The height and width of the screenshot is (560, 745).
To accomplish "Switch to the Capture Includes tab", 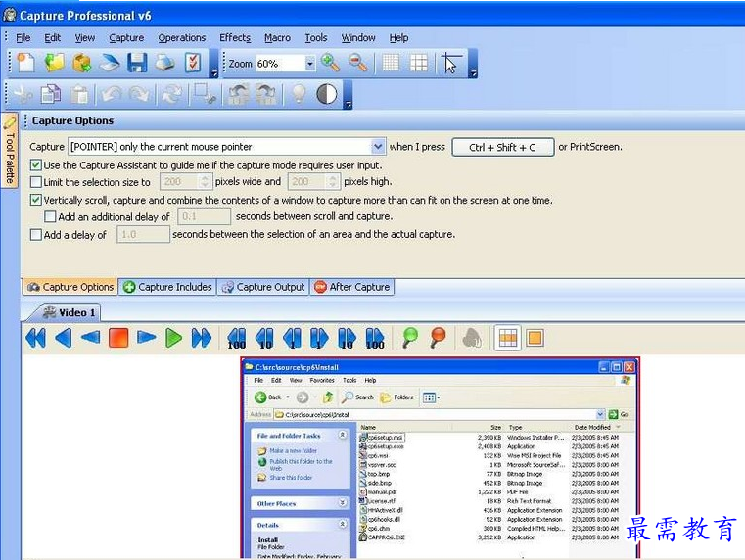I will [167, 287].
